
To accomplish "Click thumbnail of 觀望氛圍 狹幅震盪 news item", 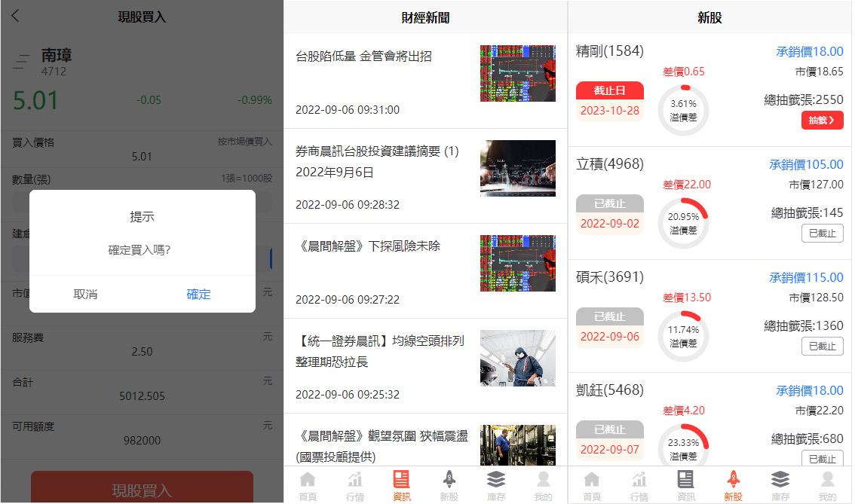I will (x=518, y=445).
